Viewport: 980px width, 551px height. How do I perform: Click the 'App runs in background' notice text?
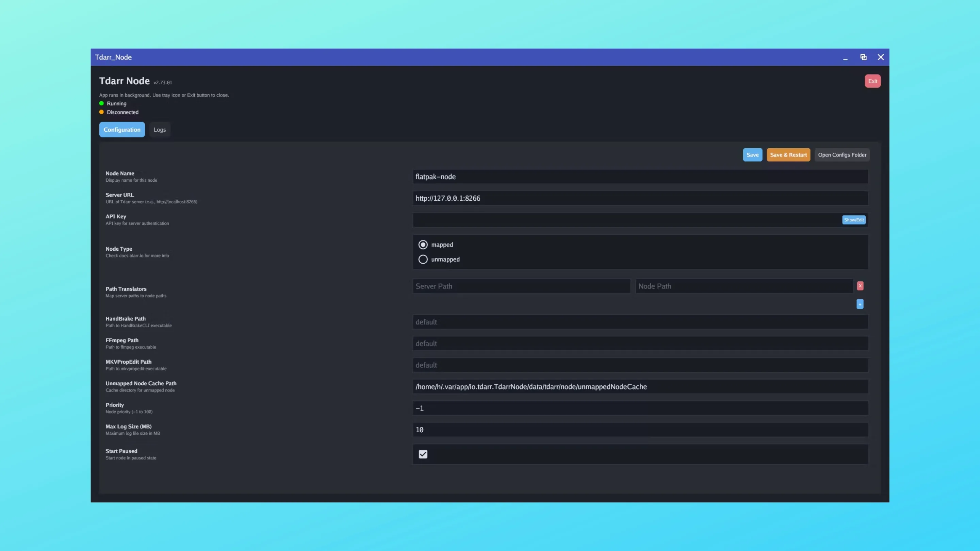[164, 95]
